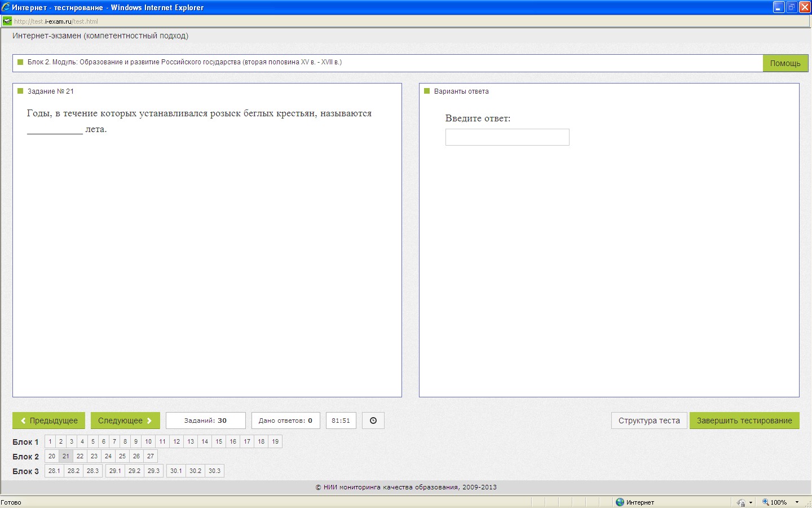The image size is (812, 508).
Task: Select question 15 in Блок 1
Action: click(219, 441)
